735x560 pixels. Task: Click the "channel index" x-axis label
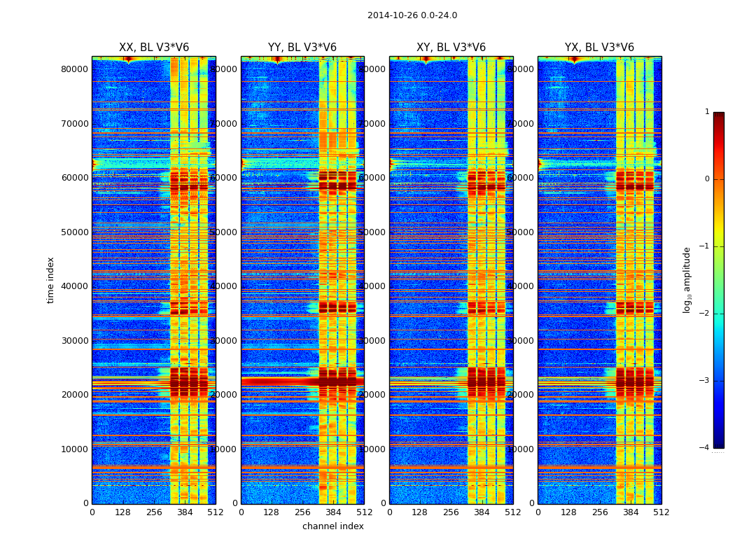[332, 526]
